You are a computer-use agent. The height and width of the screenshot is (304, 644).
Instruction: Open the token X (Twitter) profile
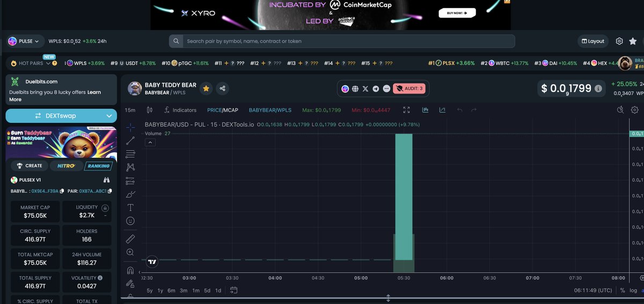365,88
